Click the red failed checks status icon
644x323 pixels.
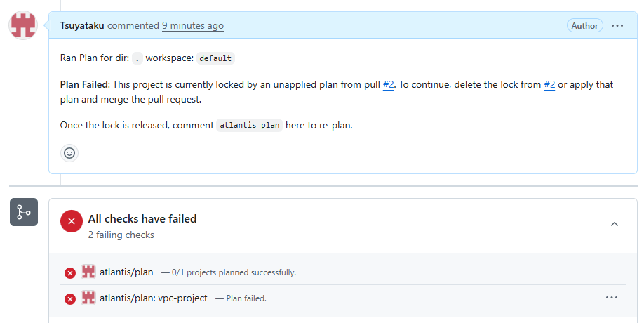(x=72, y=220)
